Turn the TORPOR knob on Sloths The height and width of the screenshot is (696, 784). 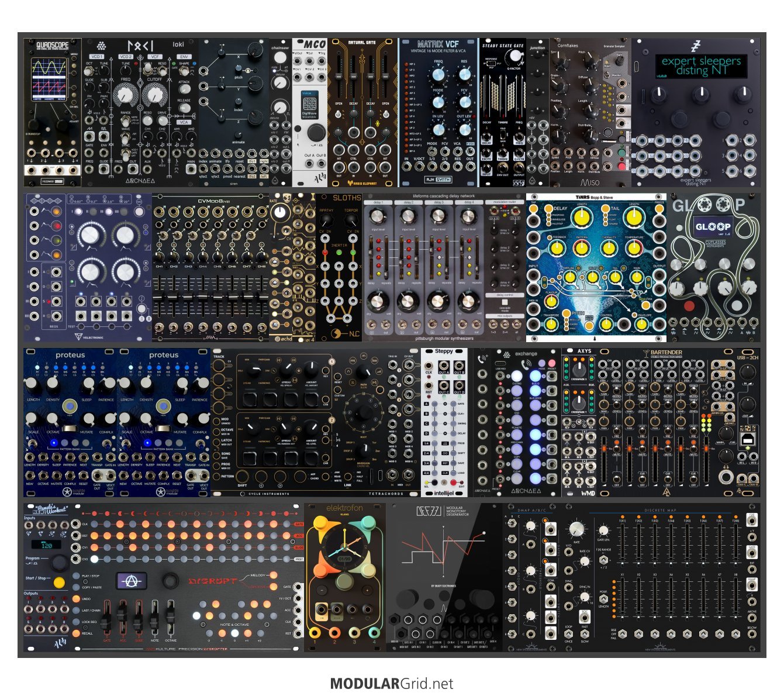coord(351,221)
